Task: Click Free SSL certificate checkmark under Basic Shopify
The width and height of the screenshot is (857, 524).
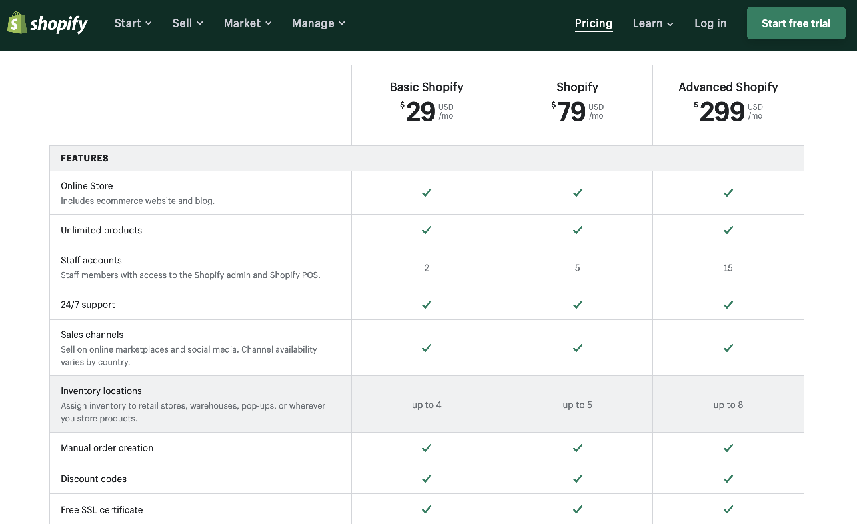Action: click(x=426, y=509)
